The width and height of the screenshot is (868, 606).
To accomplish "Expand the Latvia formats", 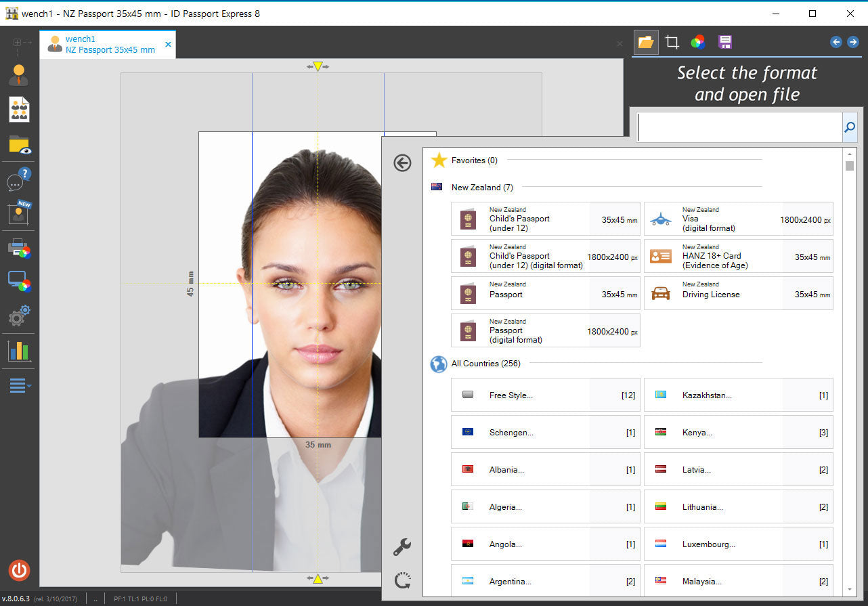I will [739, 469].
